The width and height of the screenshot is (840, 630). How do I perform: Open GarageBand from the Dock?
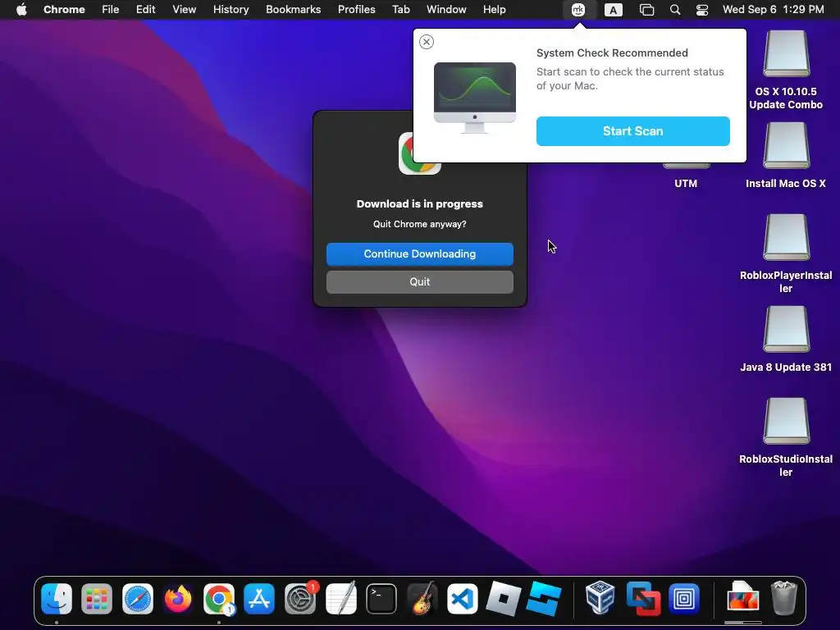pyautogui.click(x=422, y=598)
